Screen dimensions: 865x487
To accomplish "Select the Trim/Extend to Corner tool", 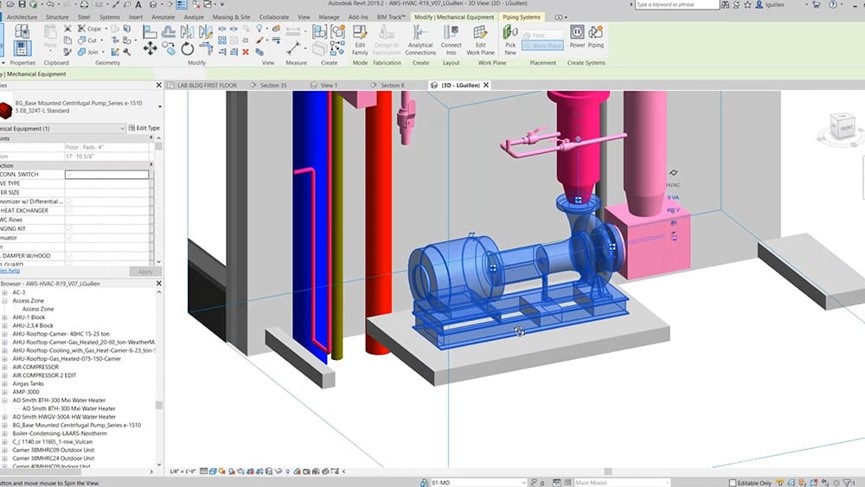I will point(206,49).
